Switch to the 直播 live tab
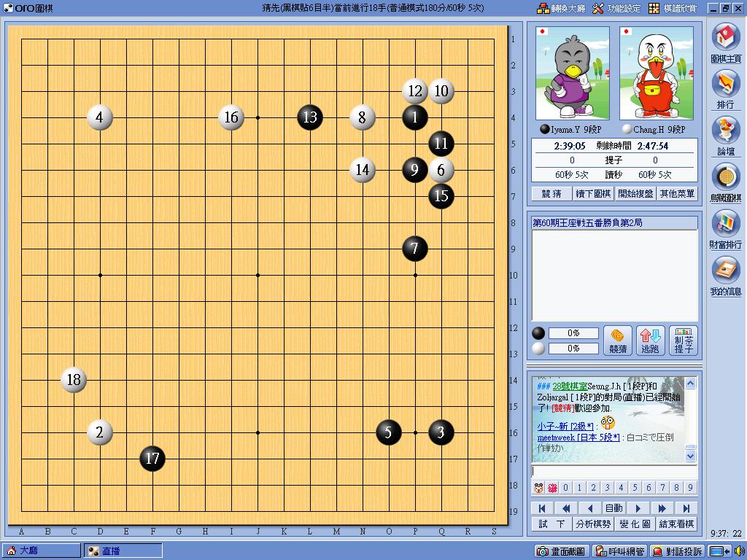 point(123,551)
